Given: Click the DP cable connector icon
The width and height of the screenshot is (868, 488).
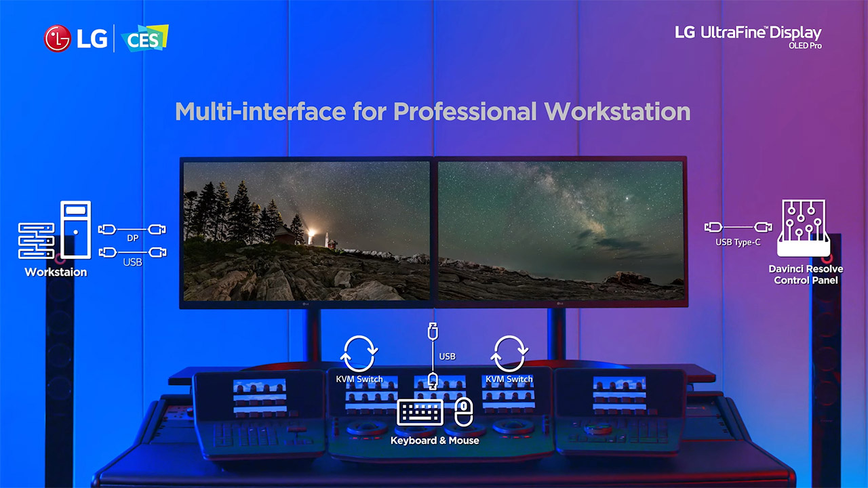Looking at the screenshot, I should 132,230.
